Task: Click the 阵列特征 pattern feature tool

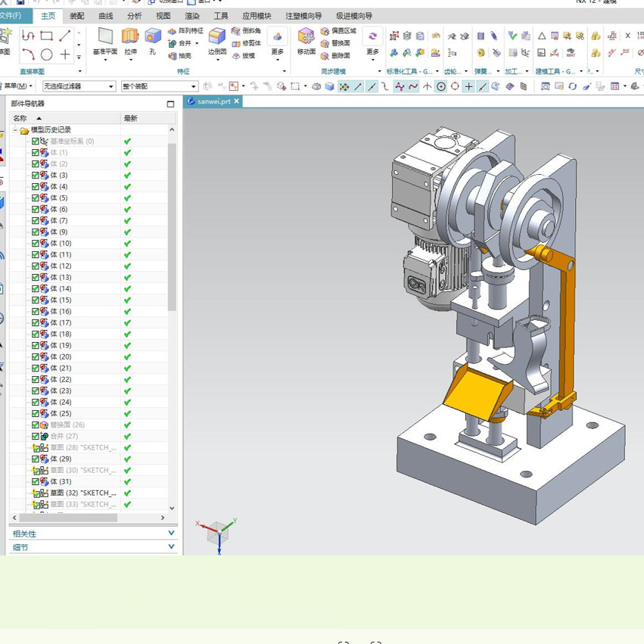Action: click(x=185, y=31)
